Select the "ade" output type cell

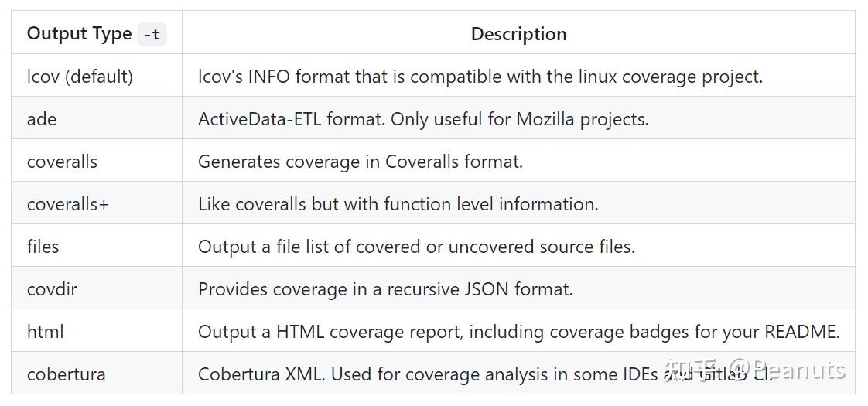tap(42, 119)
